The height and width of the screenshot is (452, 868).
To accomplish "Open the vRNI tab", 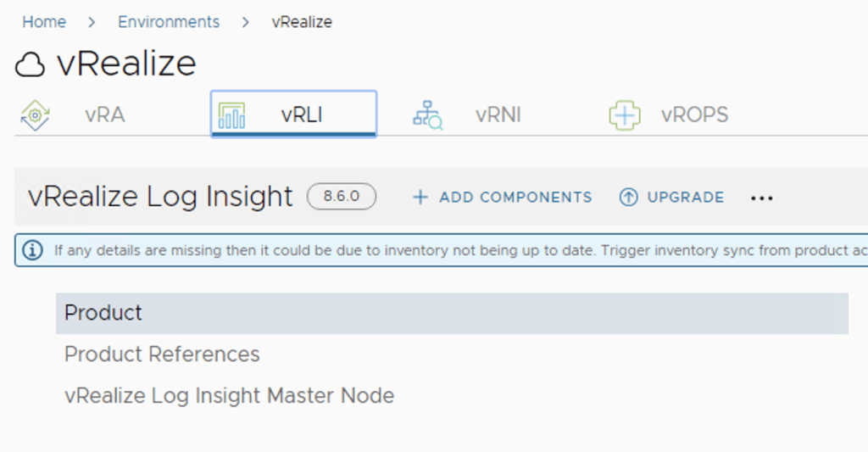I will tap(498, 115).
